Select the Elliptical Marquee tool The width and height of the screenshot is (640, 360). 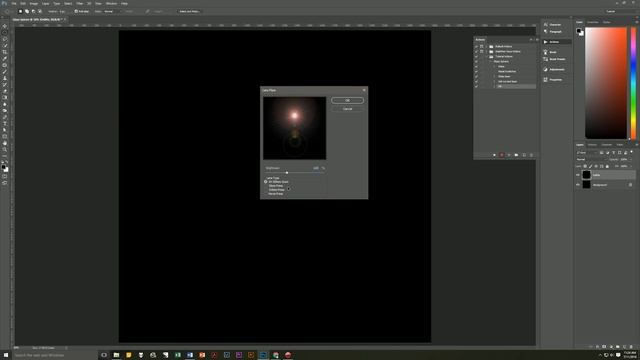5,33
